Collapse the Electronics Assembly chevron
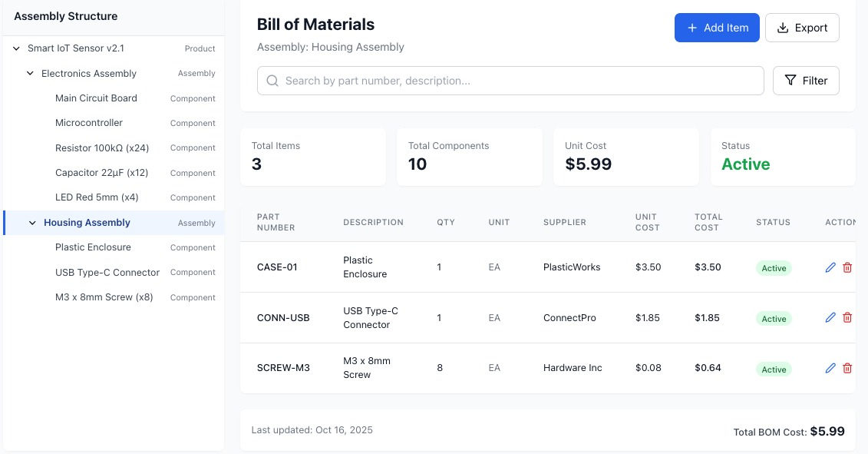This screenshot has height=454, width=868. (31, 74)
